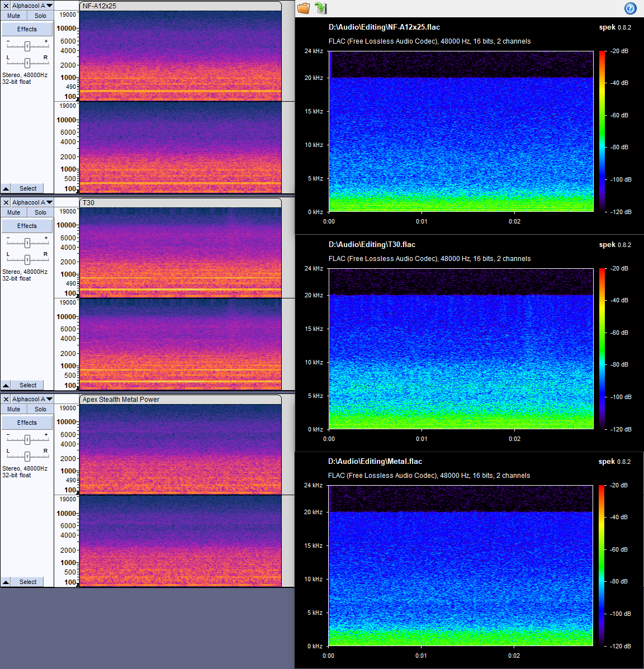The image size is (644, 669).
Task: Click the Spek spectrogram for Metal.flac
Action: pyautogui.click(x=461, y=566)
